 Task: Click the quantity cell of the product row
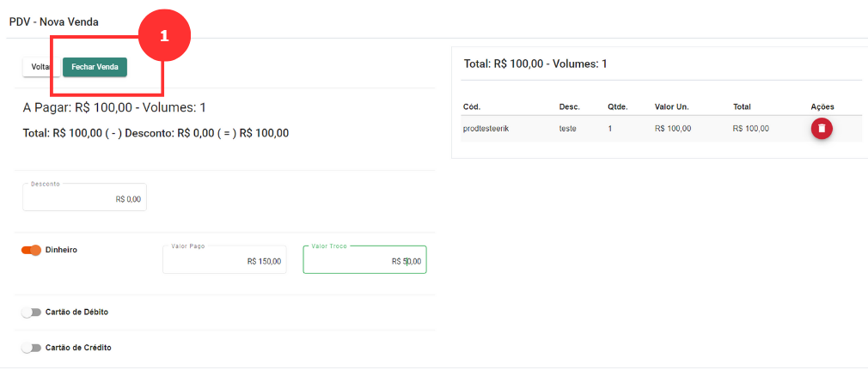pos(609,128)
